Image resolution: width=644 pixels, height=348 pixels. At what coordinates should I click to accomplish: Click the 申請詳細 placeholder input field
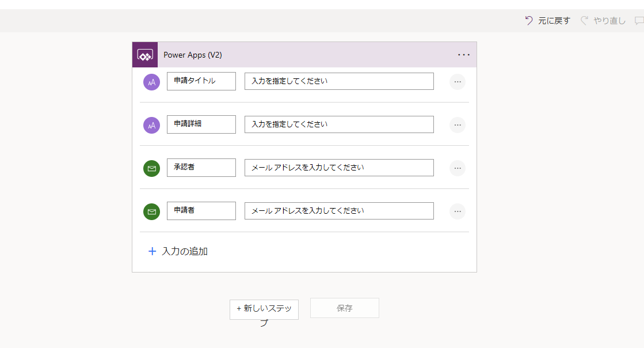338,124
